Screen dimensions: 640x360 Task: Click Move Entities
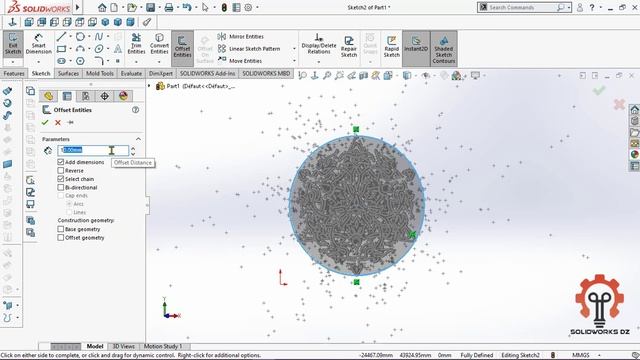click(x=240, y=60)
